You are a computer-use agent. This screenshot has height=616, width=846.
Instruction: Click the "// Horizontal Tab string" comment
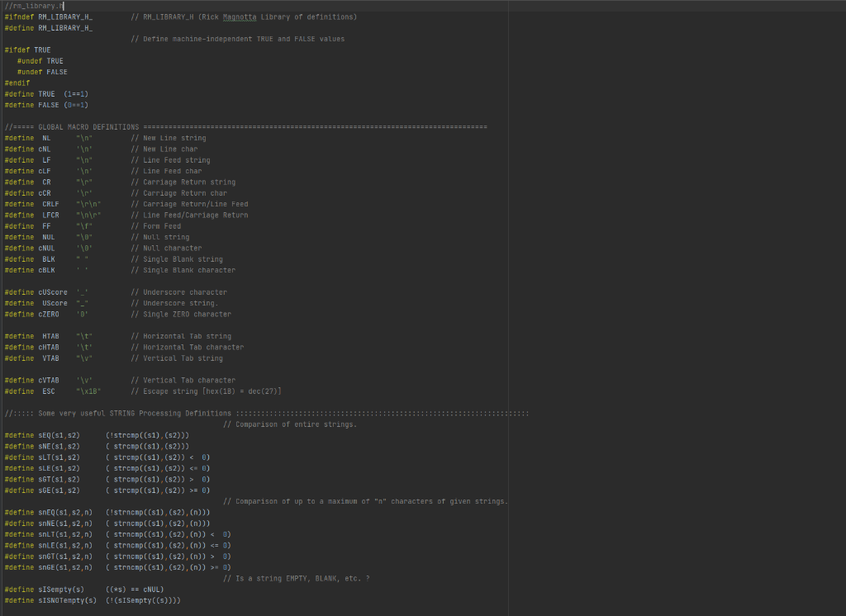pos(181,337)
